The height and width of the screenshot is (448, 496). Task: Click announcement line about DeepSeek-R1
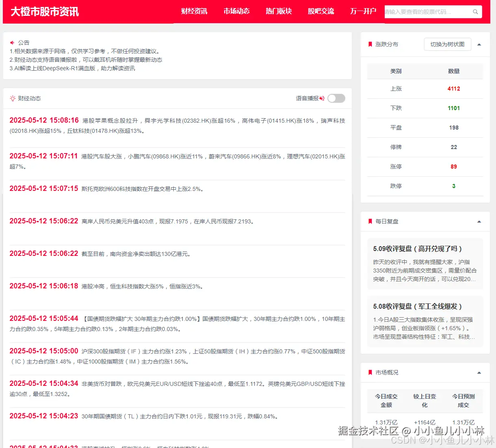pyautogui.click(x=72, y=68)
